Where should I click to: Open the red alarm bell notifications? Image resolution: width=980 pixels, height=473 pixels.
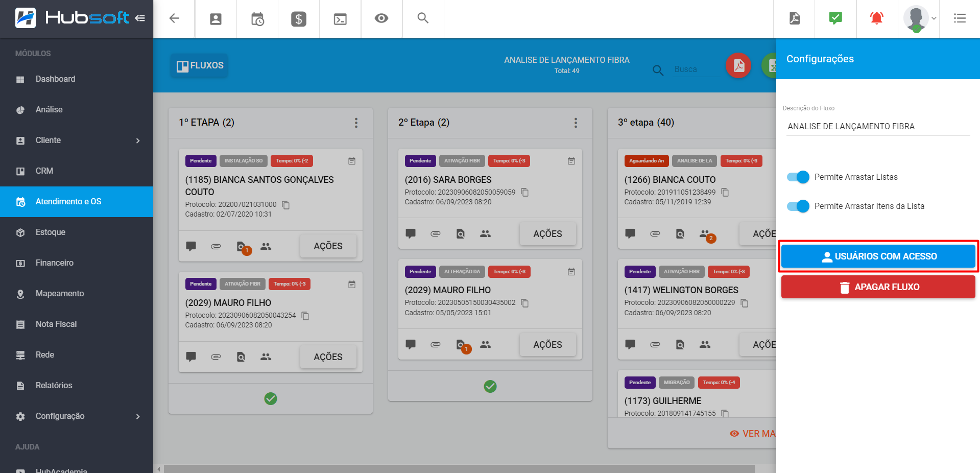(x=877, y=18)
